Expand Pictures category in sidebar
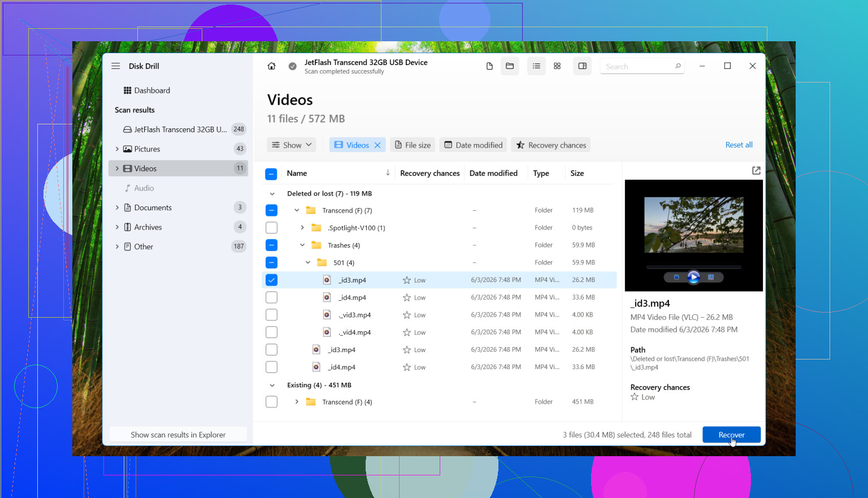Image resolution: width=868 pixels, height=498 pixels. pos(117,149)
